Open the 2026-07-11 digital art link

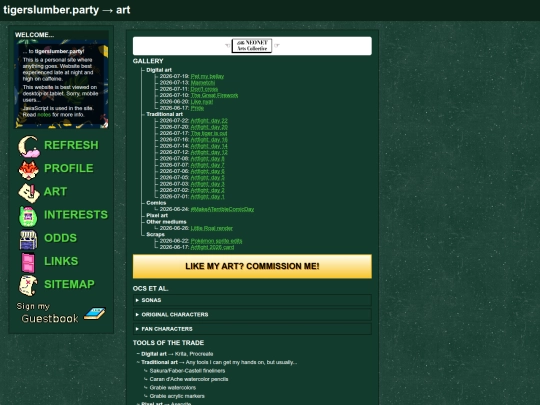click(204, 89)
